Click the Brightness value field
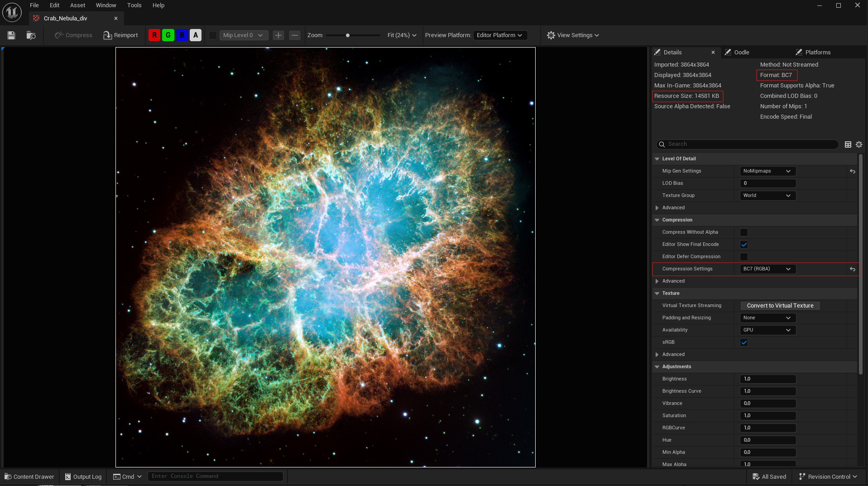Image resolution: width=868 pixels, height=486 pixels. click(767, 379)
